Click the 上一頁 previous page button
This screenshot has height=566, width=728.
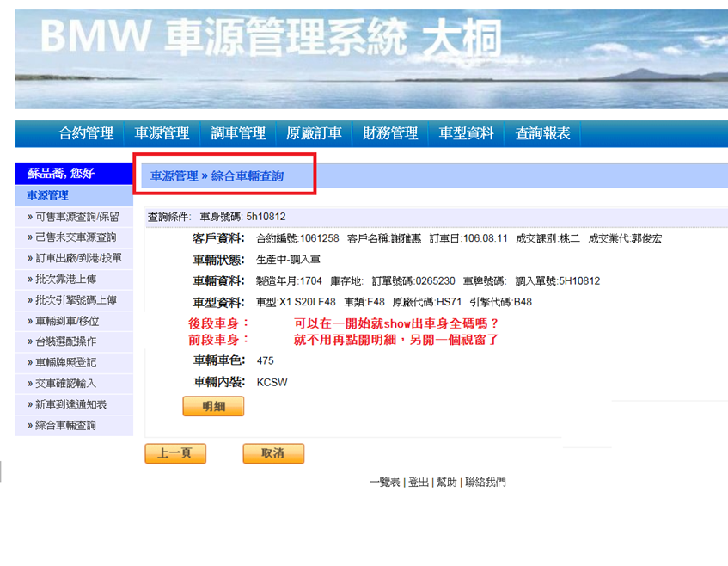(x=175, y=453)
